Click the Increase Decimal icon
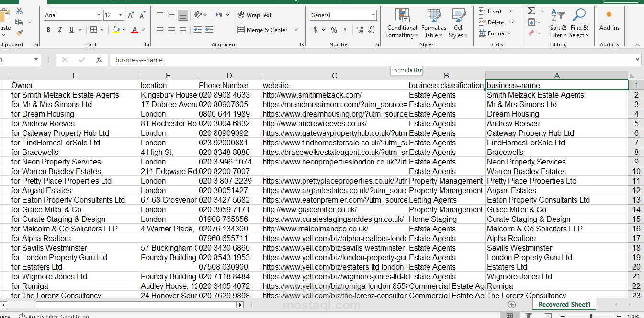644x318 pixels. point(360,30)
